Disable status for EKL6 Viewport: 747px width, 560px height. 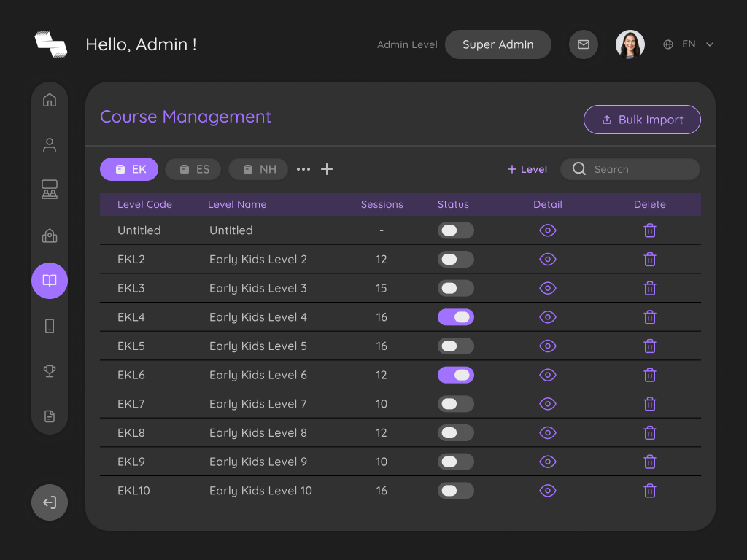pos(455,376)
